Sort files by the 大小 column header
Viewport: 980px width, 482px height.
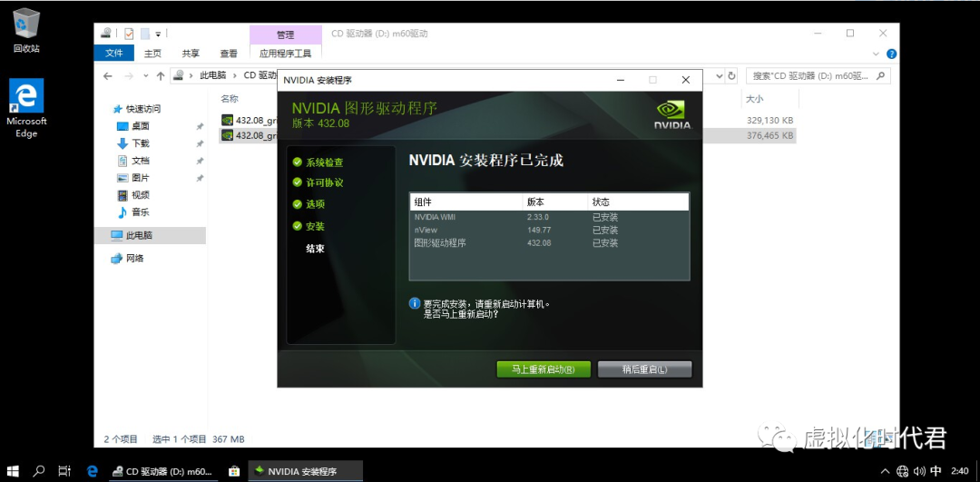click(x=754, y=99)
